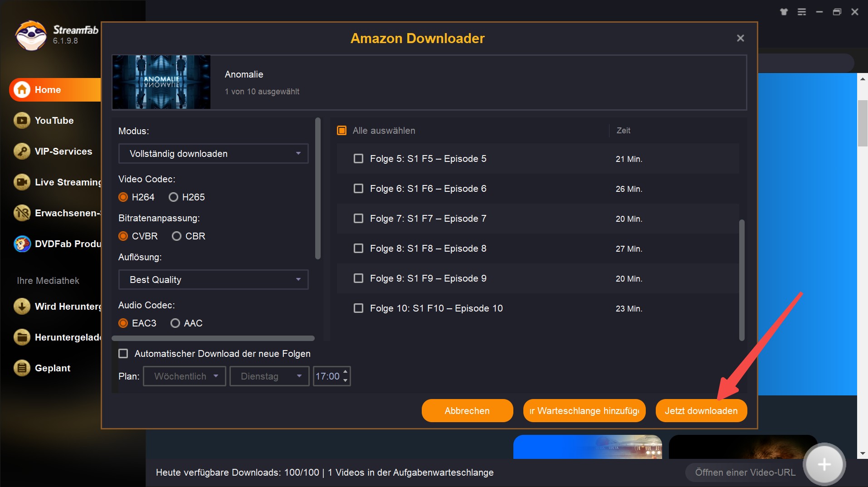Image resolution: width=868 pixels, height=487 pixels.
Task: Click the skin shirt icon in title bar
Action: (784, 12)
